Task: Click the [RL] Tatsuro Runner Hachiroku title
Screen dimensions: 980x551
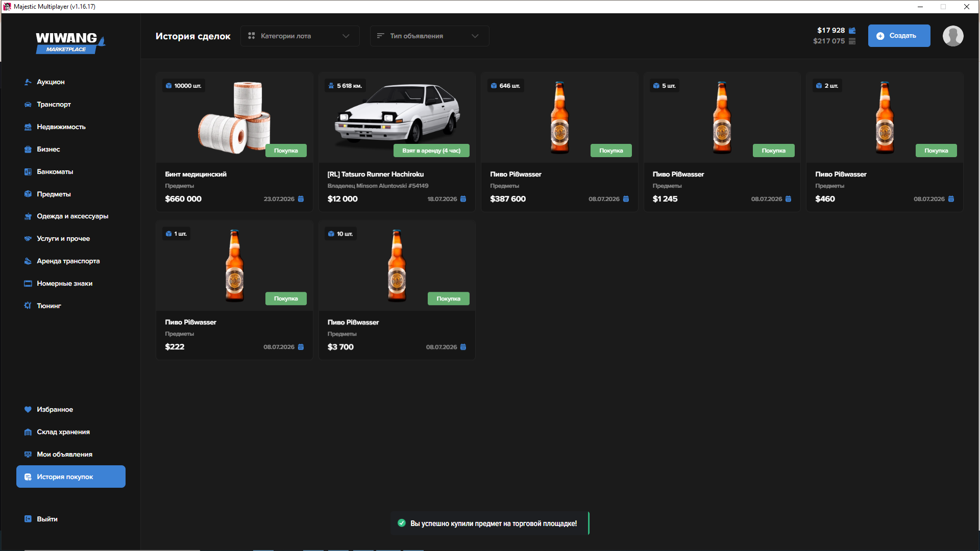Action: click(376, 174)
